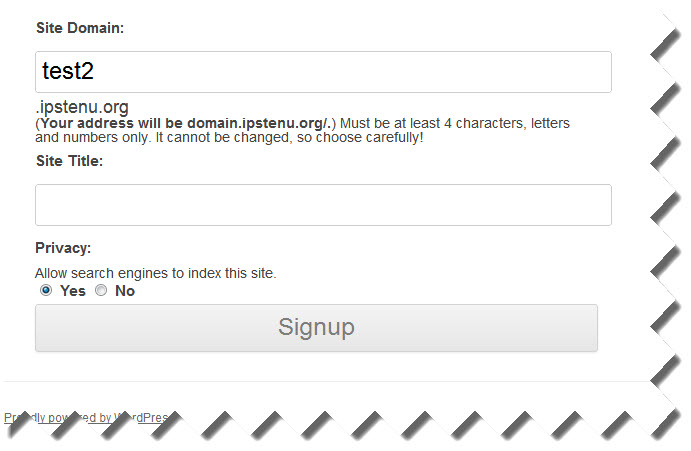The width and height of the screenshot is (691, 451).
Task: Click the bold 'Yes' option label
Action: 73,291
